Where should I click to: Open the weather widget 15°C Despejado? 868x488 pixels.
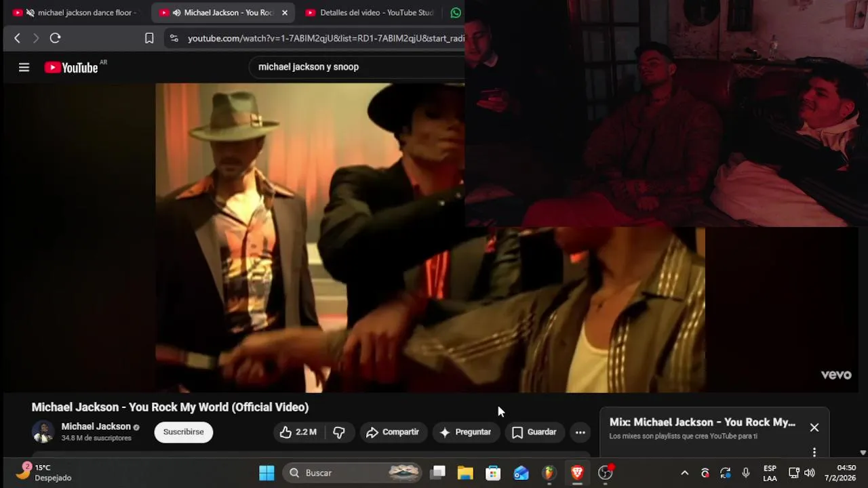click(44, 472)
